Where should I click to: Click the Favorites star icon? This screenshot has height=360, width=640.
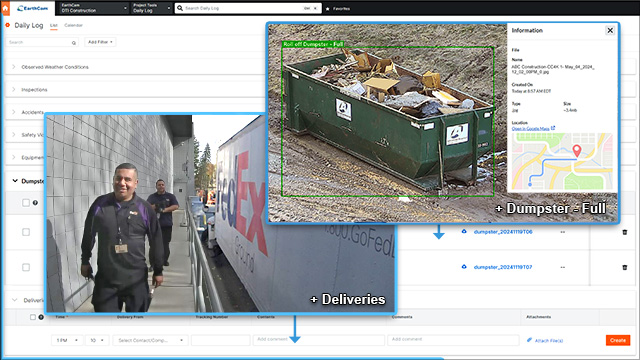[x=327, y=9]
